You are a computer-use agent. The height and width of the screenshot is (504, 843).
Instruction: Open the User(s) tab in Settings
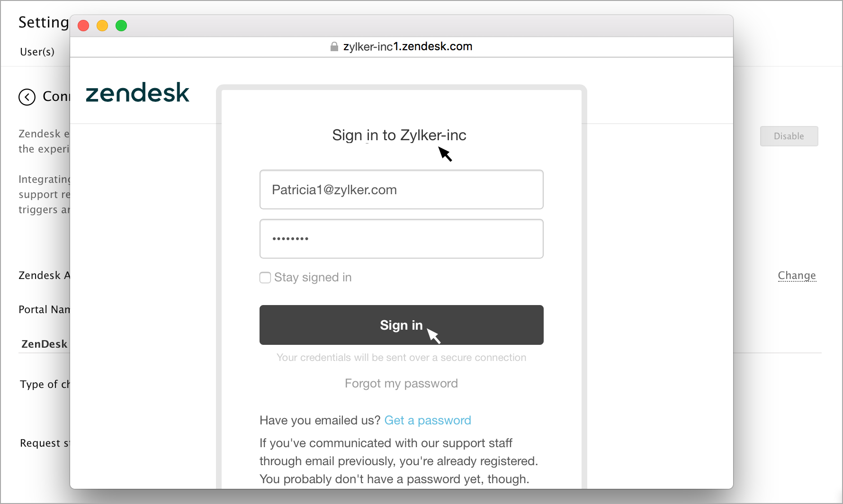point(37,52)
